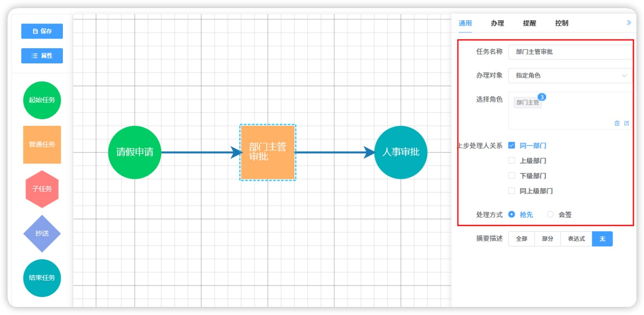Click the badge number 3 on role tag
Screen dimensions: 644x315
tap(542, 97)
